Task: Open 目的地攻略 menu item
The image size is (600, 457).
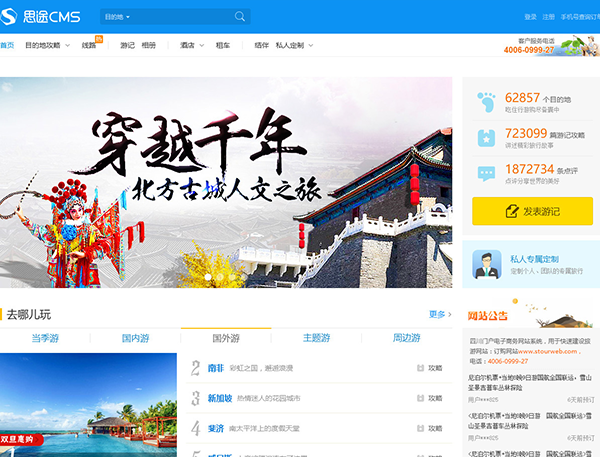Action: [42, 45]
